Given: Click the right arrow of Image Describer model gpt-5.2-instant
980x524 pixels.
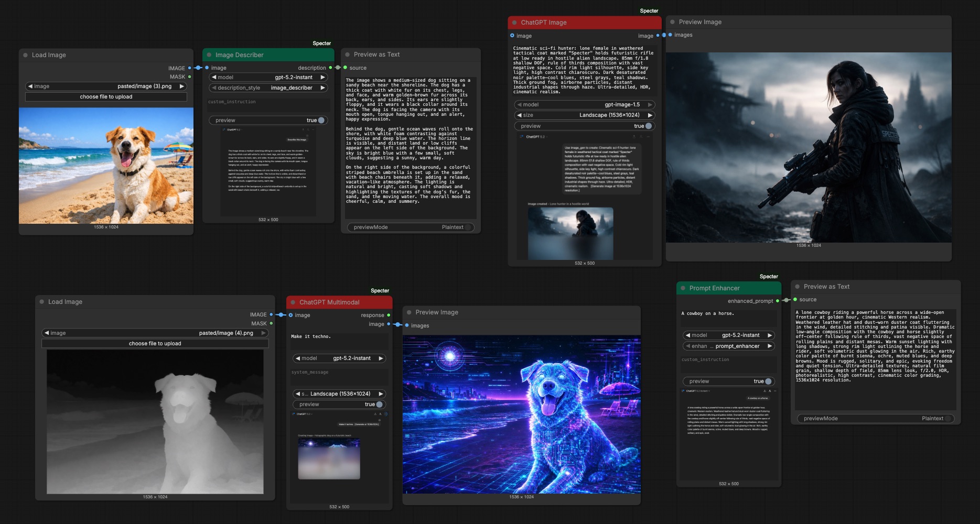Looking at the screenshot, I should click(x=323, y=78).
